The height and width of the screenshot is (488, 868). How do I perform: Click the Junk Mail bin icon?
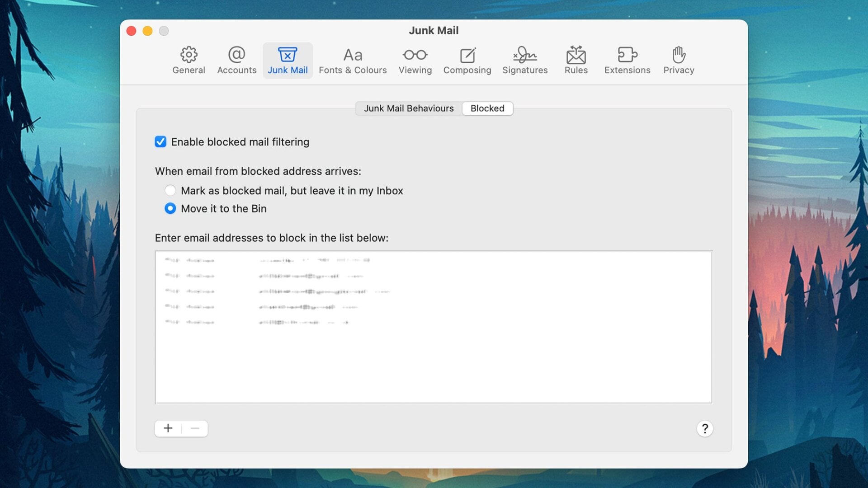tap(288, 60)
